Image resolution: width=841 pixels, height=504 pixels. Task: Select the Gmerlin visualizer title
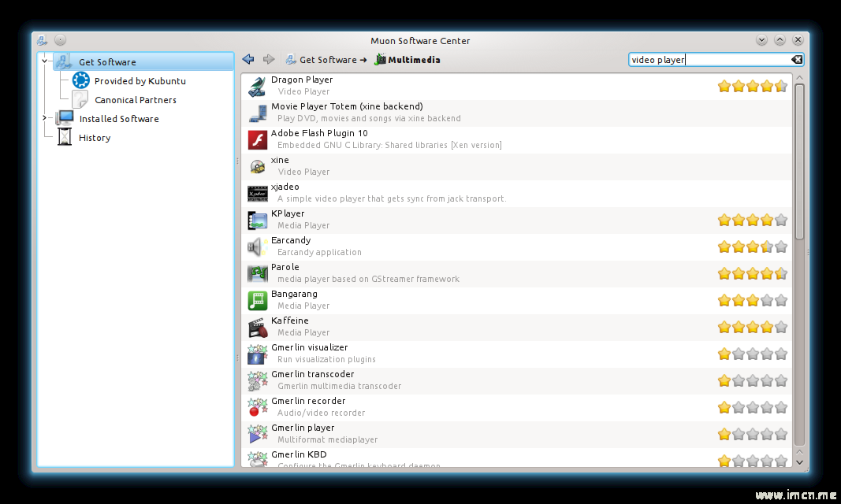tap(309, 347)
